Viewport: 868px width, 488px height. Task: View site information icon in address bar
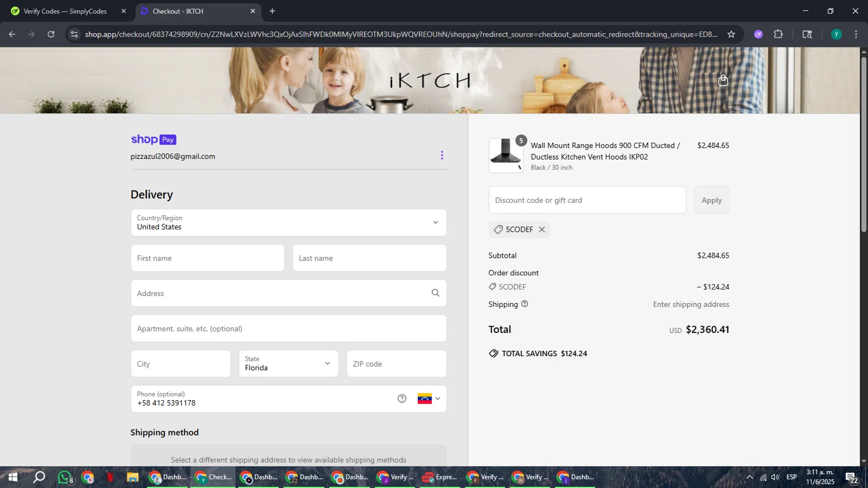[74, 34]
